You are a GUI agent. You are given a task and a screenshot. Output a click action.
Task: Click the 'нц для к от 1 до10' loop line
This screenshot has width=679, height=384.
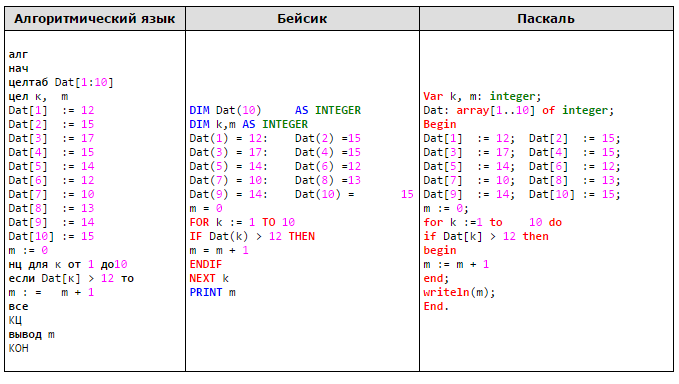tap(68, 264)
